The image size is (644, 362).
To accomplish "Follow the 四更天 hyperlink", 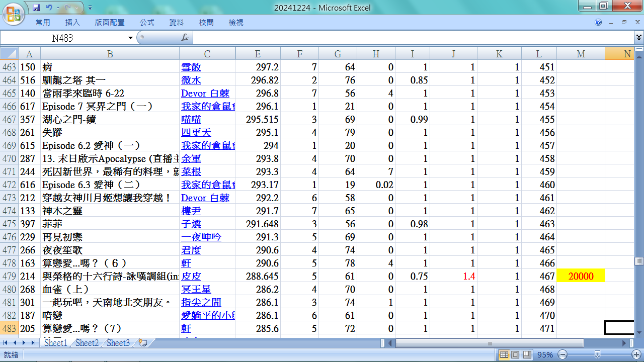I will [x=196, y=132].
